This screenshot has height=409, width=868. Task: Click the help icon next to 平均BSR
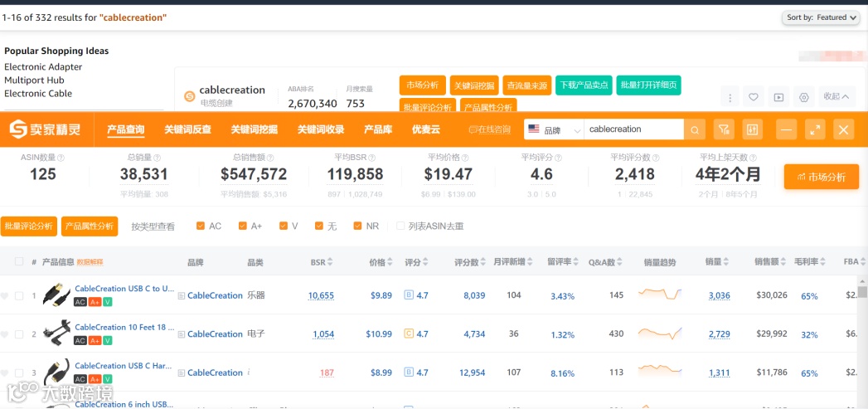pos(372,158)
